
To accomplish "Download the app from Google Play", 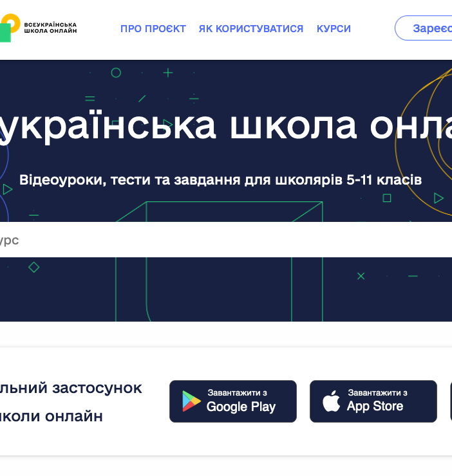I will (233, 401).
